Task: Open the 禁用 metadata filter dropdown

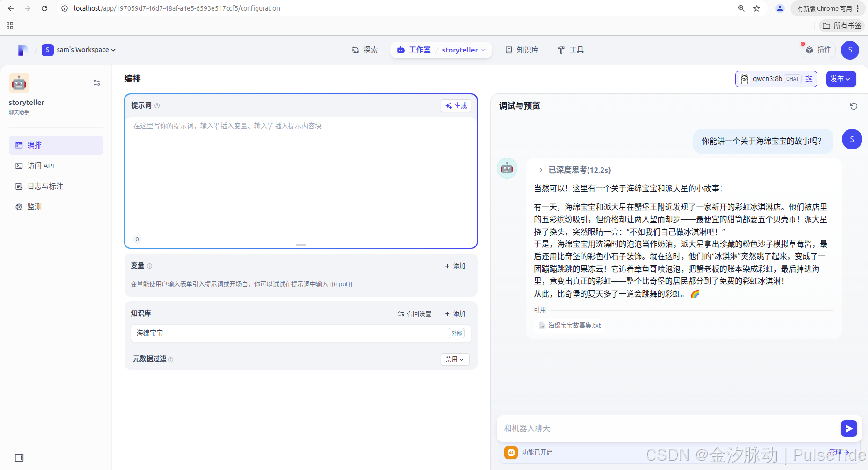Action: (x=454, y=359)
